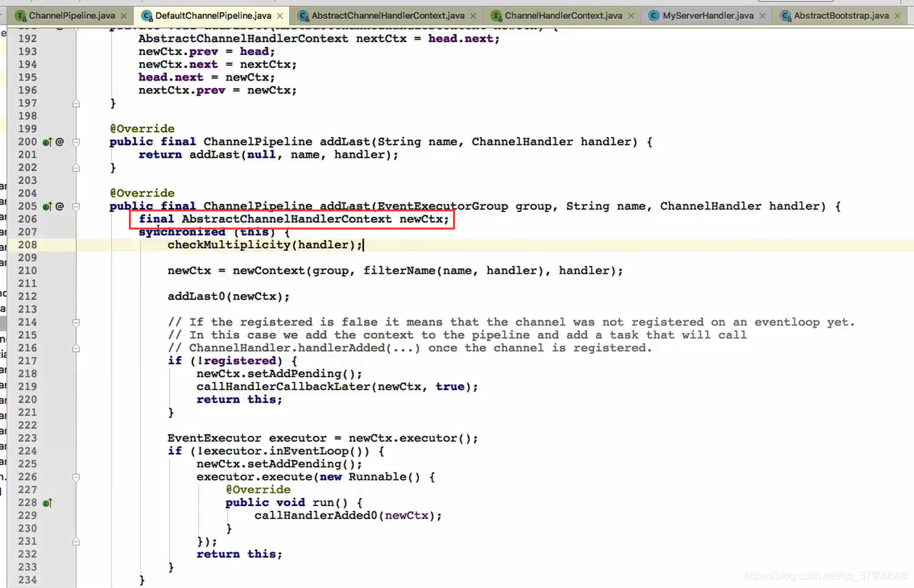Screen dimensions: 914x588
Task: Click the @ annotation gutter marker at line 200
Action: click(x=58, y=142)
